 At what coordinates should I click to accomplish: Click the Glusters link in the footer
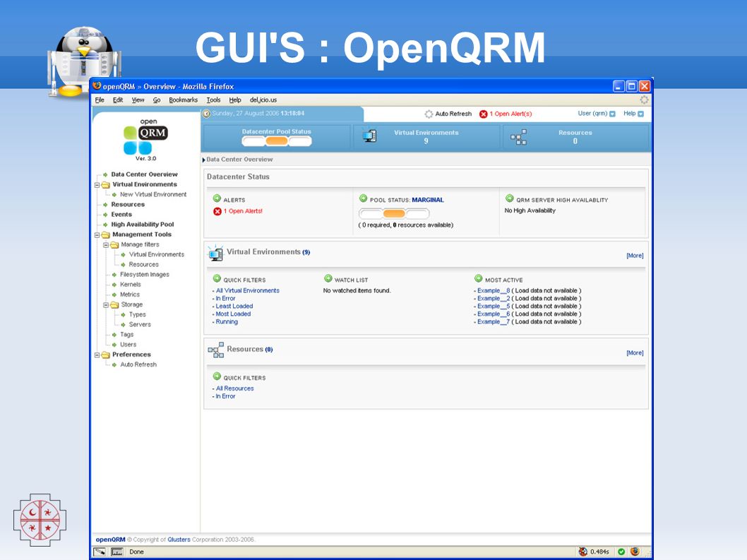tap(179, 540)
